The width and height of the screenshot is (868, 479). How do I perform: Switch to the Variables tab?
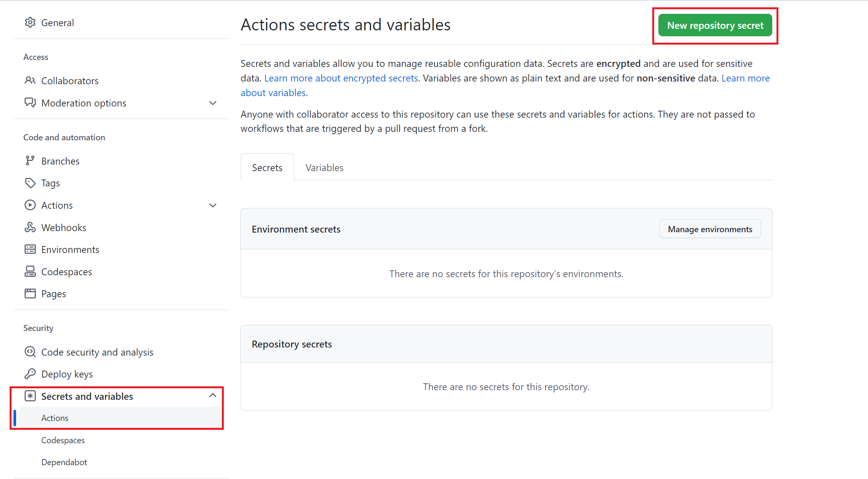[324, 168]
